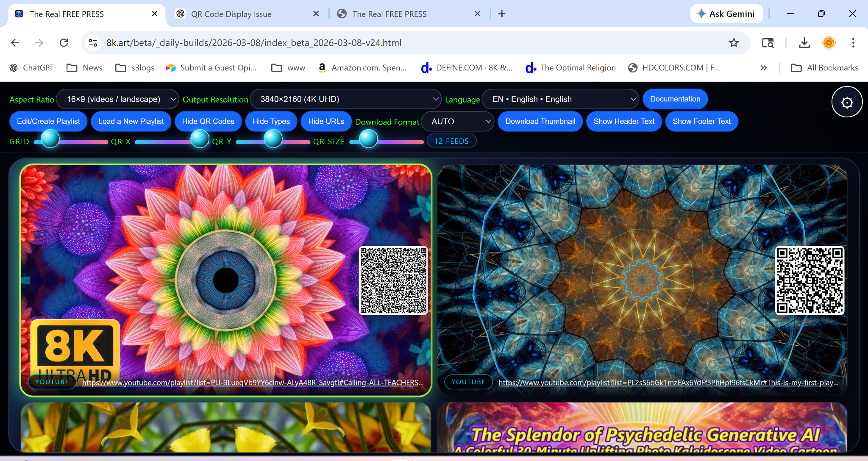
Task: Open the Aspect Ratio dropdown
Action: click(x=117, y=100)
